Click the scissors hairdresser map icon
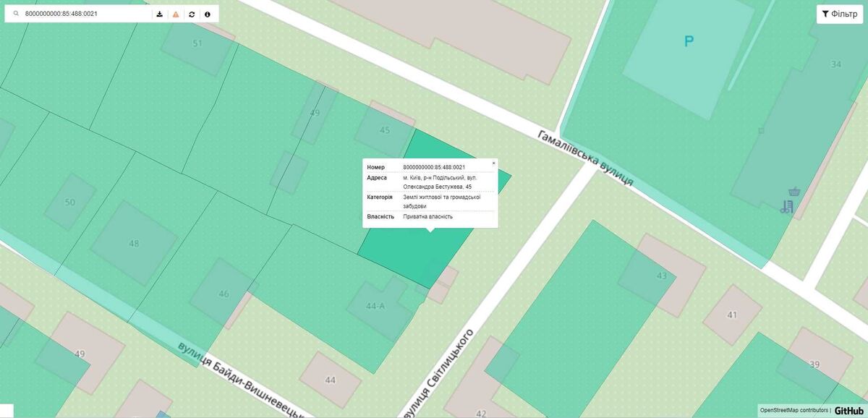 point(786,207)
